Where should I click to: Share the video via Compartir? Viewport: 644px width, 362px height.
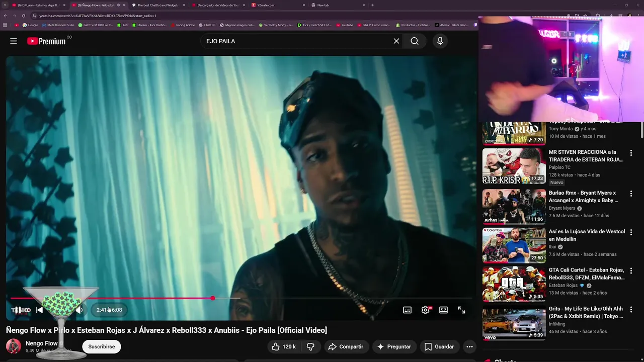coord(346,346)
